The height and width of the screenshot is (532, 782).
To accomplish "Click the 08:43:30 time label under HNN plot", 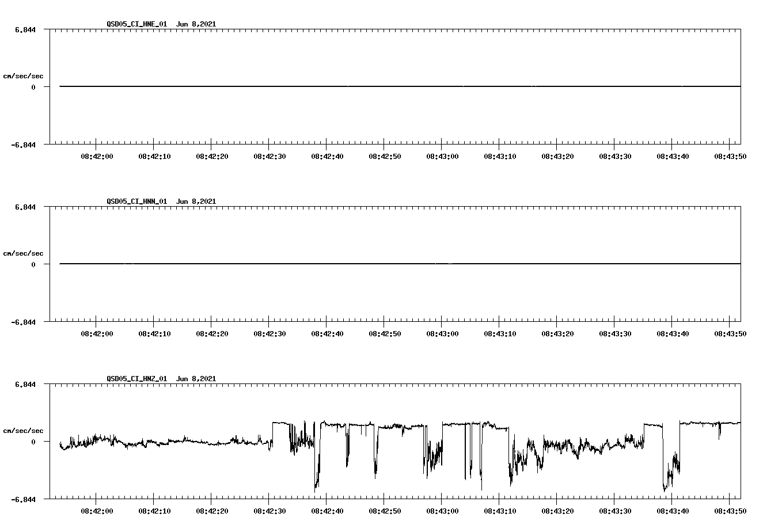I will pos(615,333).
